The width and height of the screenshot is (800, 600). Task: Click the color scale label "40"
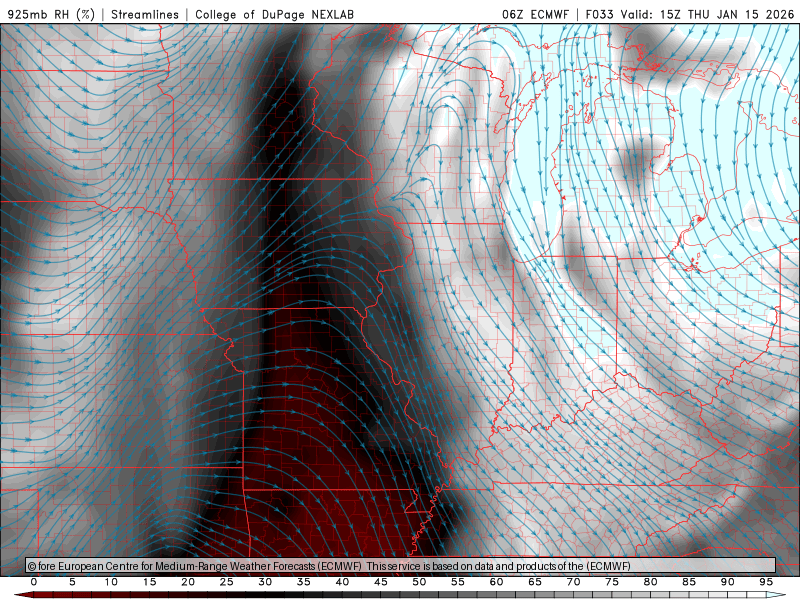coord(342,582)
